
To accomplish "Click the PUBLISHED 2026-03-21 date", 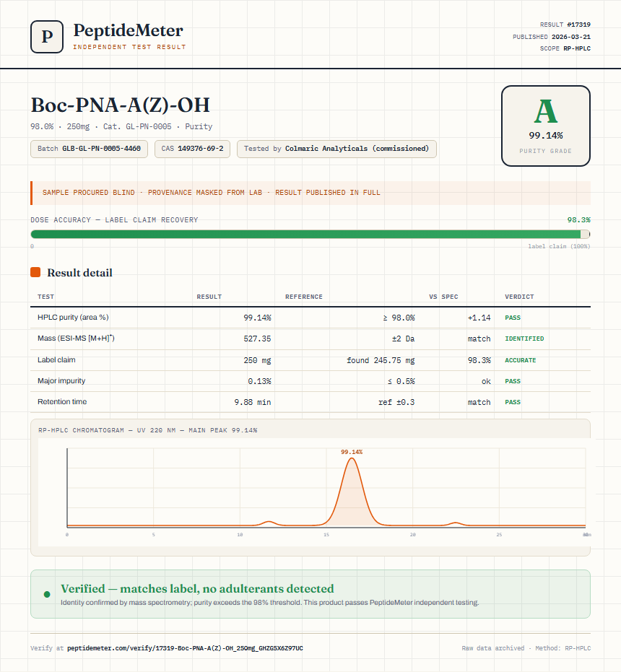I will [552, 37].
